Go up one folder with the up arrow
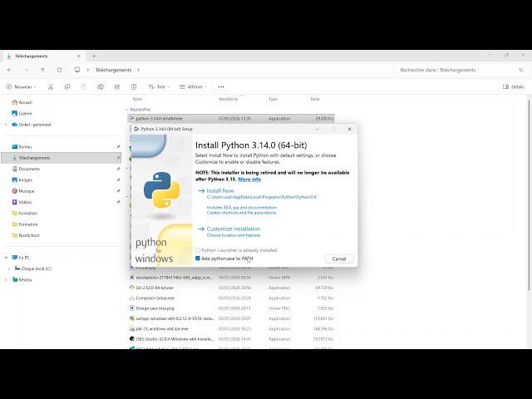The height and width of the screenshot is (399, 532). point(42,70)
